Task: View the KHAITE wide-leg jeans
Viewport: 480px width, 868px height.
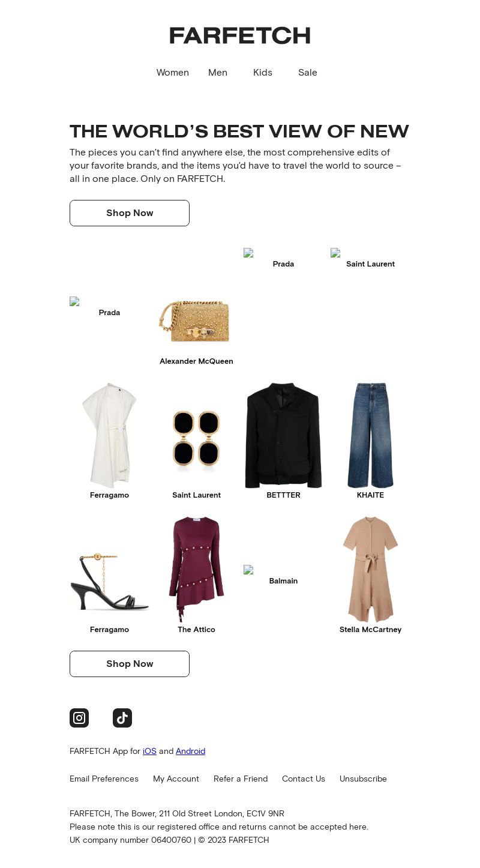Action: (x=370, y=435)
